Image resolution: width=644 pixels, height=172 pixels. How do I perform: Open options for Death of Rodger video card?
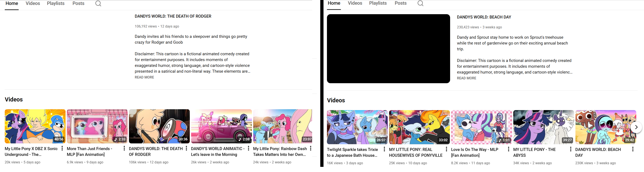coord(186,149)
